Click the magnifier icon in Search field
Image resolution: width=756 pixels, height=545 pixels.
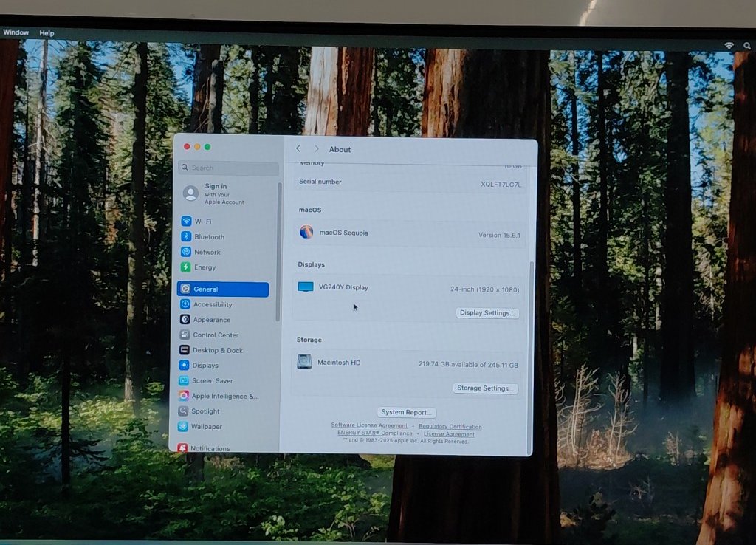click(185, 168)
